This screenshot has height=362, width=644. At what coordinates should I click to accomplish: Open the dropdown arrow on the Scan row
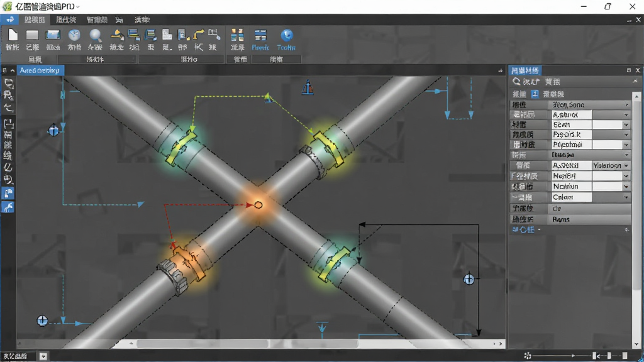point(626,125)
